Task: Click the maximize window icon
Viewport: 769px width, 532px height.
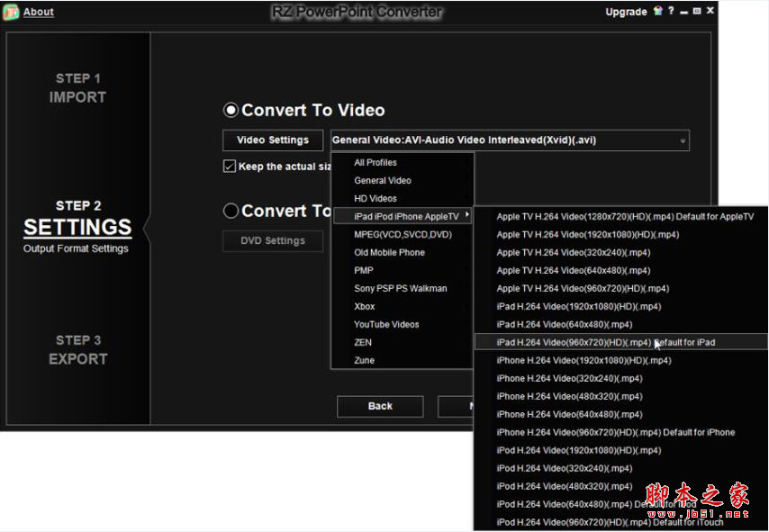Action: tap(696, 11)
